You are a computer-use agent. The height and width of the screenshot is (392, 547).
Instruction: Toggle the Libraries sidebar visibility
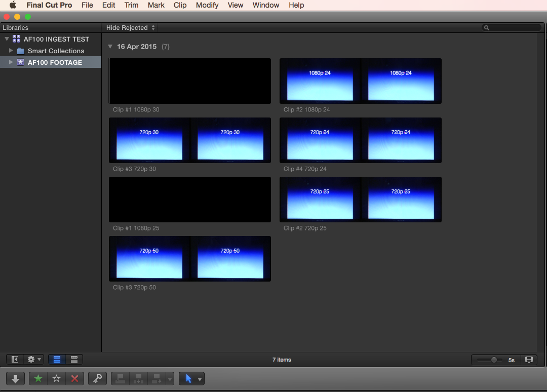[x=15, y=360]
